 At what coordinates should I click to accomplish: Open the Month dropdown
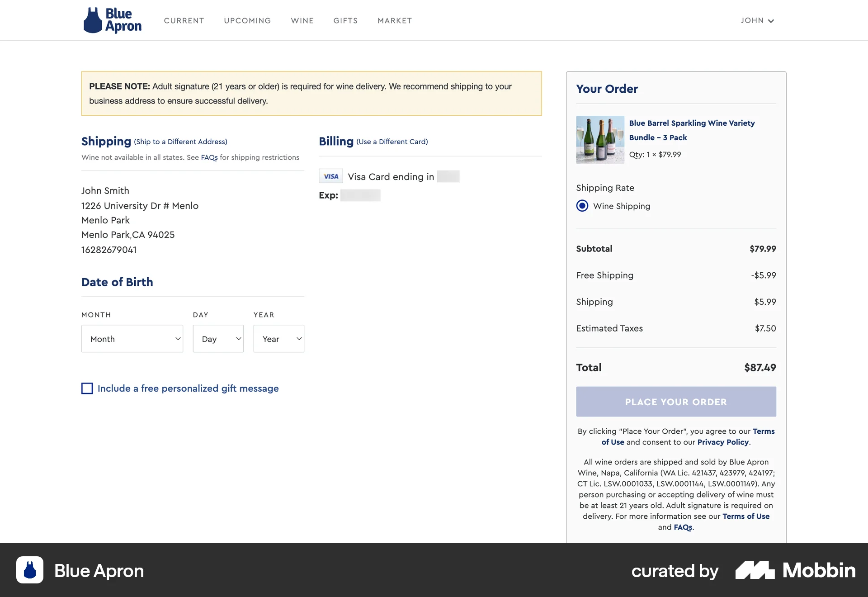132,338
